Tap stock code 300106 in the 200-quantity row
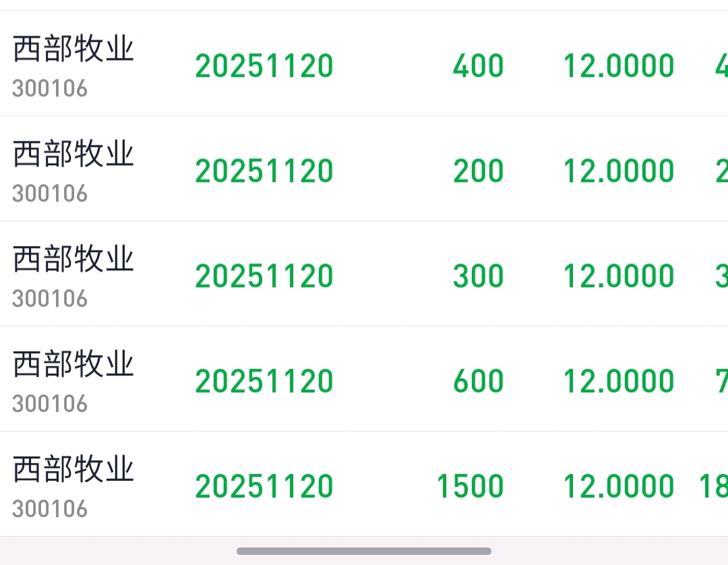This screenshot has width=728, height=565. 50,194
